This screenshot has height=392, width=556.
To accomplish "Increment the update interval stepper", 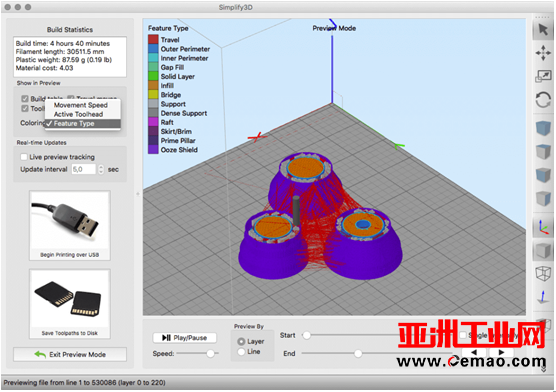I will pyautogui.click(x=101, y=167).
